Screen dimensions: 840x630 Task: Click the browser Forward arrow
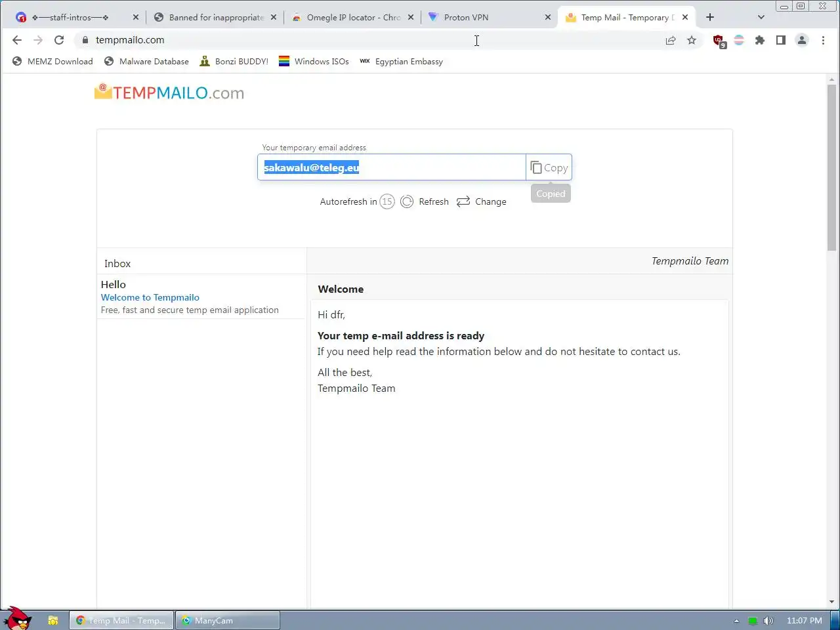[x=38, y=40]
